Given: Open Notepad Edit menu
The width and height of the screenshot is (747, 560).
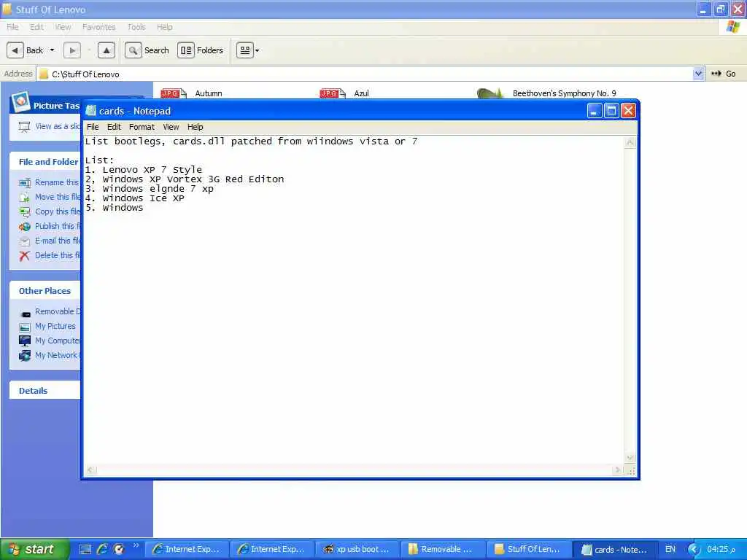Looking at the screenshot, I should coord(114,127).
